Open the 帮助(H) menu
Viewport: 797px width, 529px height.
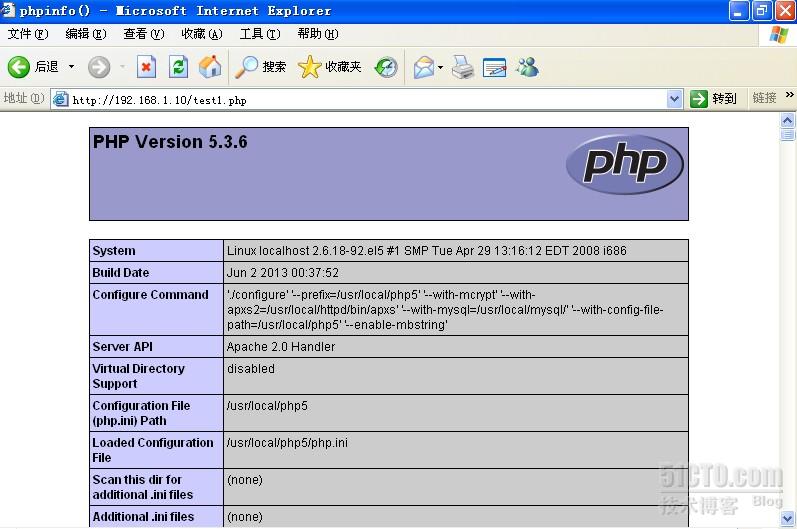point(318,34)
